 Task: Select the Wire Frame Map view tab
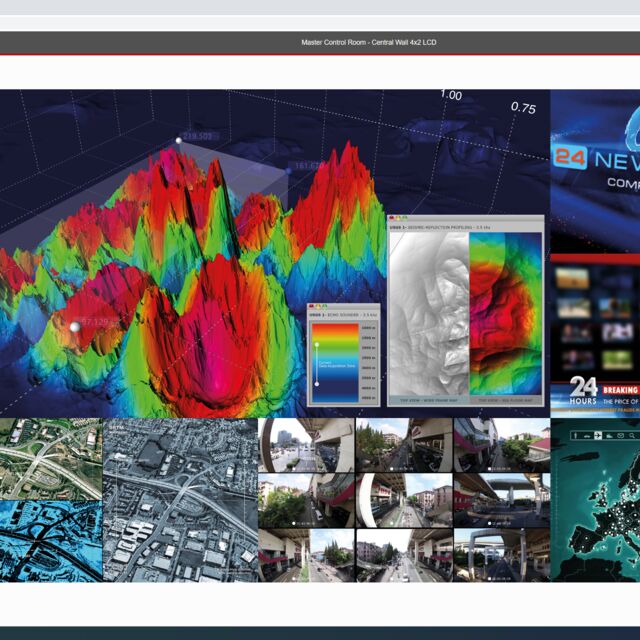click(x=427, y=399)
